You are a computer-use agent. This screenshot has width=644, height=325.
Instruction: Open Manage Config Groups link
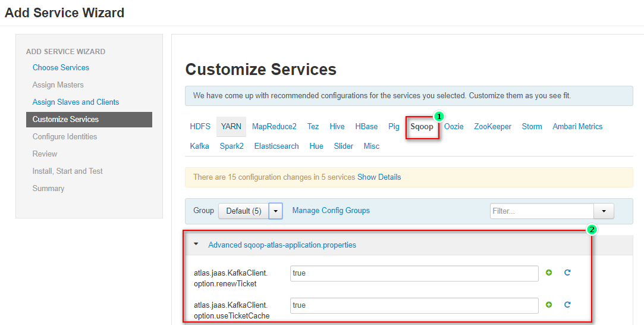pos(331,210)
